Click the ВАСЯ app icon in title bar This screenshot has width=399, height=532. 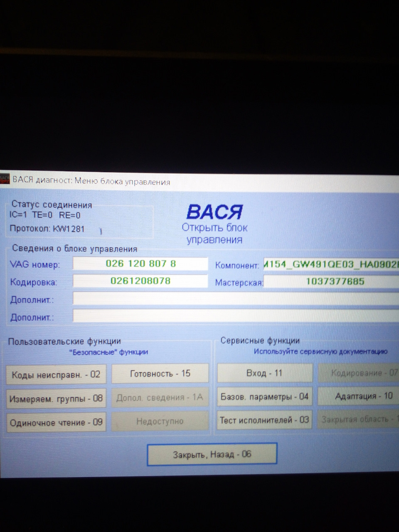(5, 180)
